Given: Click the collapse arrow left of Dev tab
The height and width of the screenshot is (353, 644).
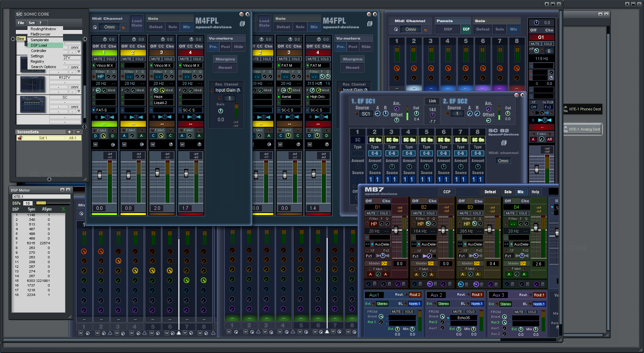Looking at the screenshot, I should pos(13,39).
